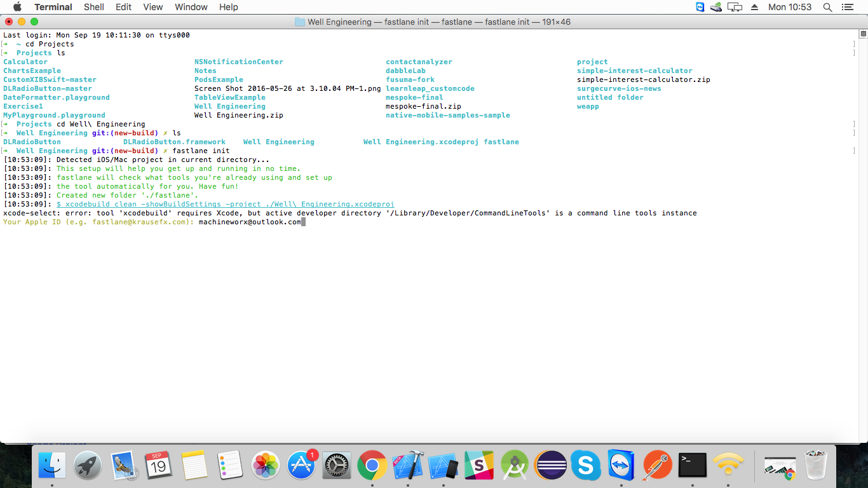This screenshot has width=868, height=488.
Task: Click the eject icon in menu bar
Action: [x=755, y=7]
